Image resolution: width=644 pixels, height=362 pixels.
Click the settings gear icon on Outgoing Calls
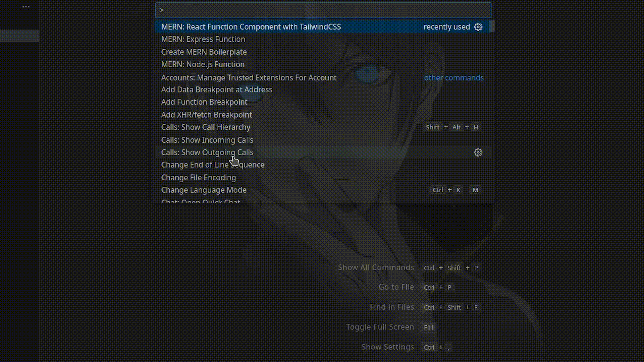pyautogui.click(x=478, y=152)
